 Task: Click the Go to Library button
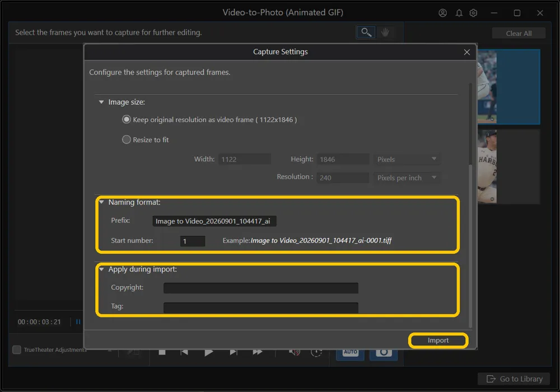click(514, 379)
